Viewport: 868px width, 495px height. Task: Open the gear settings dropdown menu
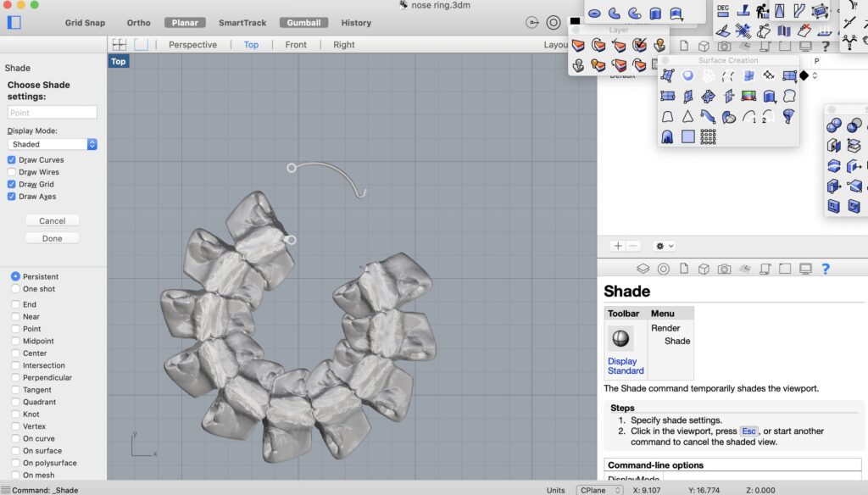click(665, 246)
